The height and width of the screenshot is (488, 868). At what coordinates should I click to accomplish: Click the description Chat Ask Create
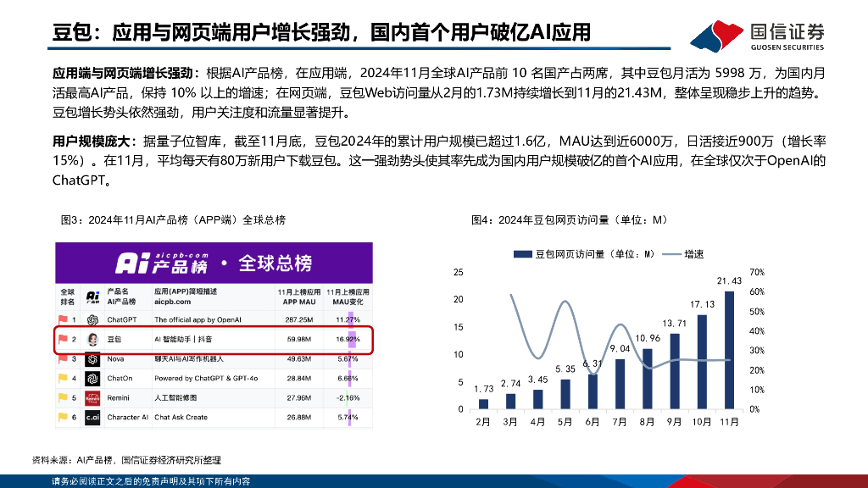pos(181,417)
